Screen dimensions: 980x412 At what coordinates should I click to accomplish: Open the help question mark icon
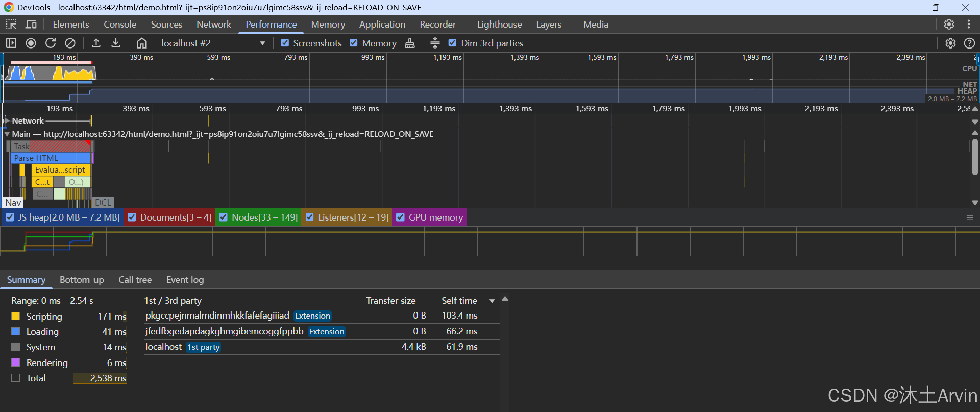[x=969, y=43]
